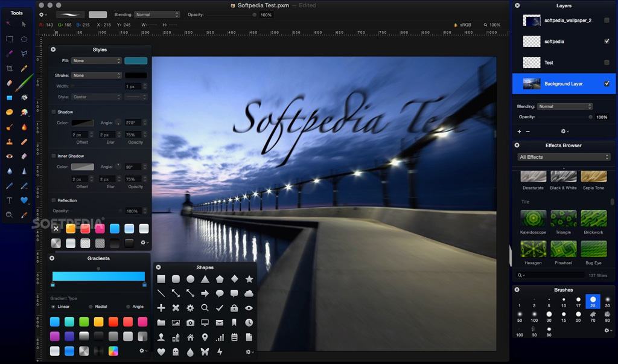Pick the camera shape icon
This screenshot has width=618, height=364.
tap(190, 322)
